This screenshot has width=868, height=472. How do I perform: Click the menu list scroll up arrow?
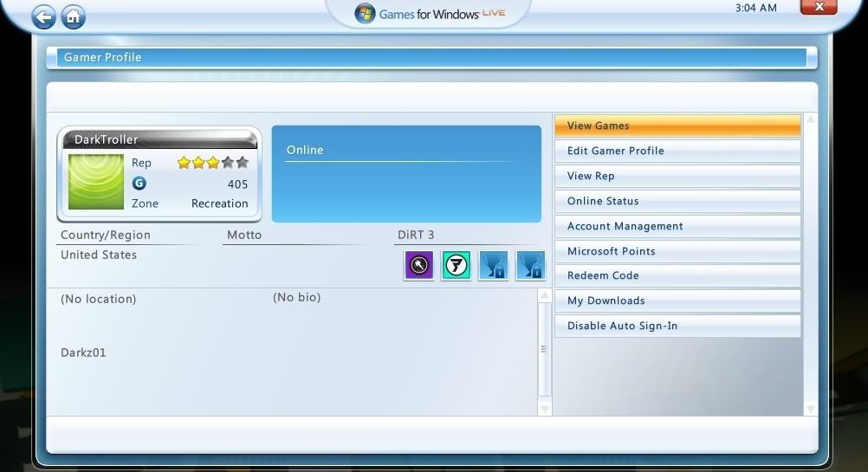coord(811,120)
